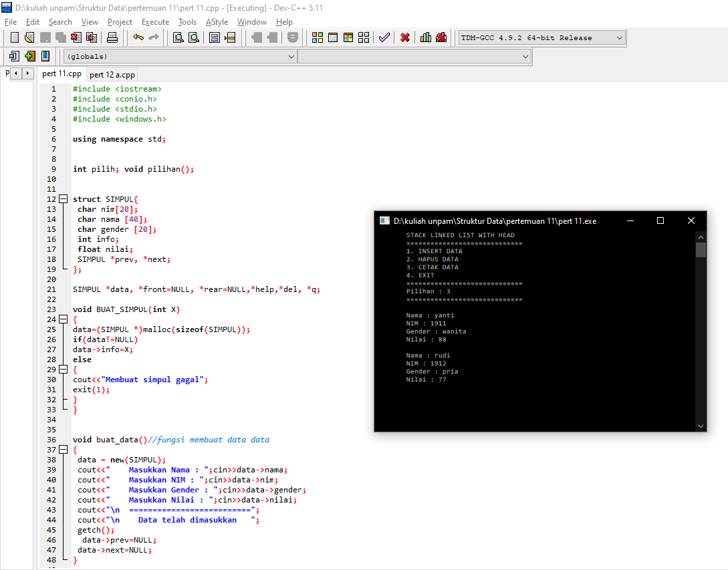Image resolution: width=728 pixels, height=570 pixels.
Task: Click the 'getch();' code line
Action: (96, 530)
